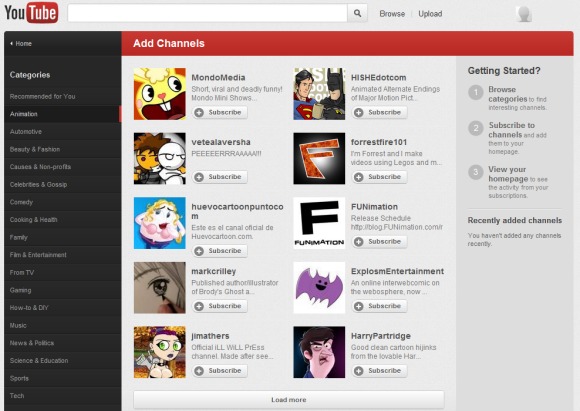Select the Animation category

pyautogui.click(x=63, y=114)
